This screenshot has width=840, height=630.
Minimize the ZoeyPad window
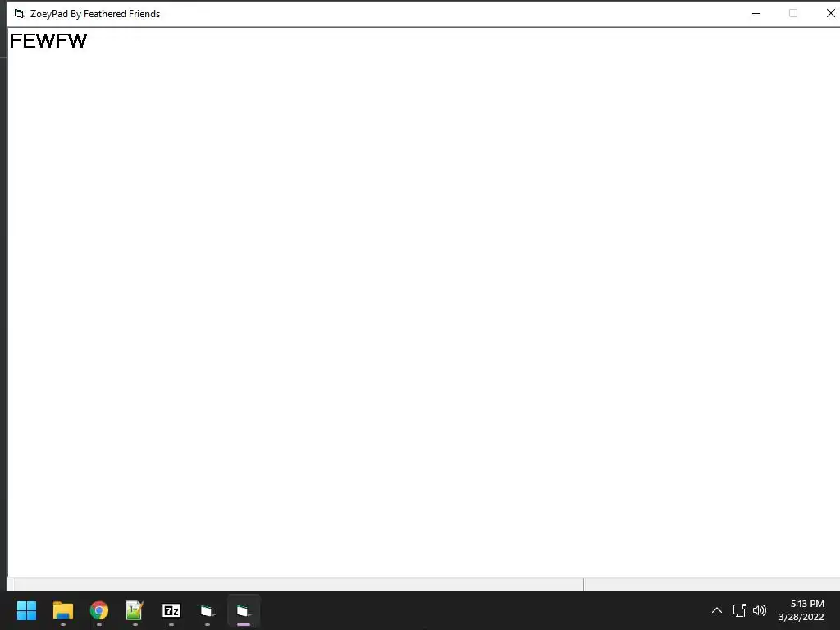pyautogui.click(x=756, y=13)
